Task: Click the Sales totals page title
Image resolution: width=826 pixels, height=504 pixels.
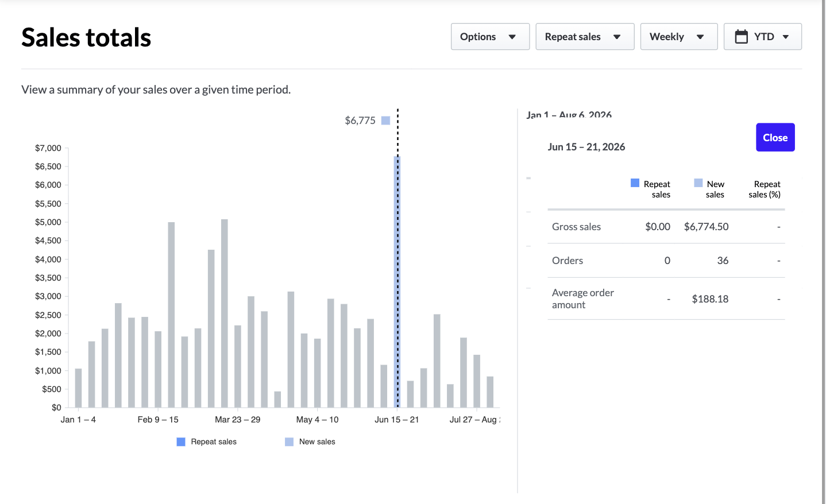Action: click(86, 38)
